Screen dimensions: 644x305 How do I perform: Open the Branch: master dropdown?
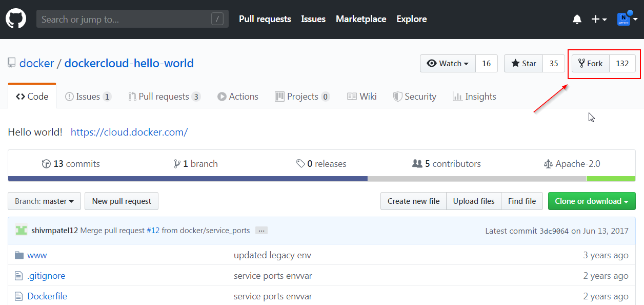pos(45,201)
